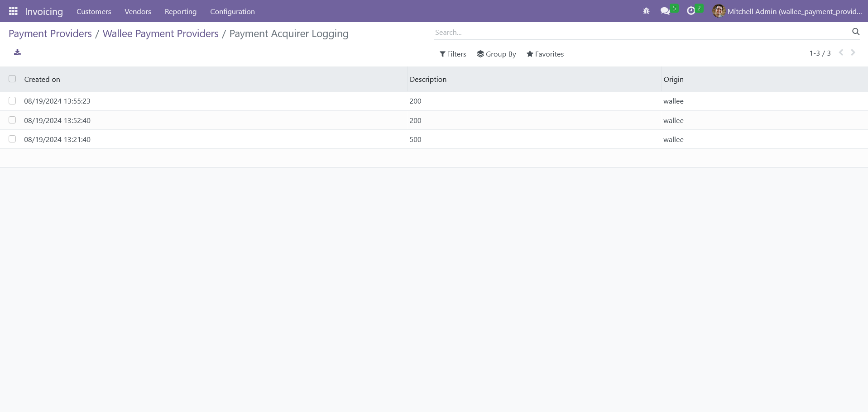Open the activities clock icon
The width and height of the screenshot is (868, 412).
pos(691,11)
